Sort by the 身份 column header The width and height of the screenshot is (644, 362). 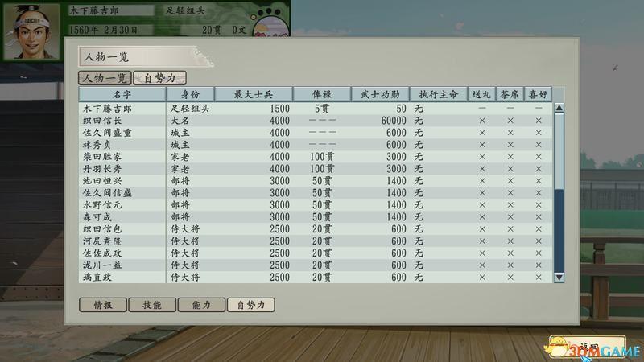(190, 94)
